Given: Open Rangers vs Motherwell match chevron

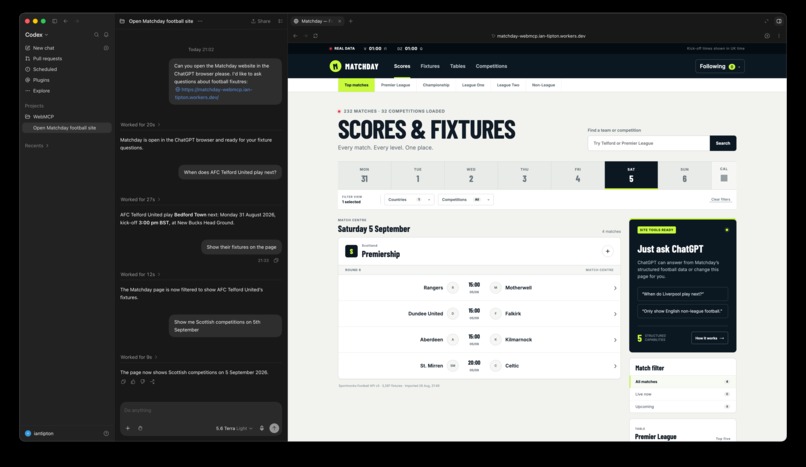Looking at the screenshot, I should click(x=615, y=288).
